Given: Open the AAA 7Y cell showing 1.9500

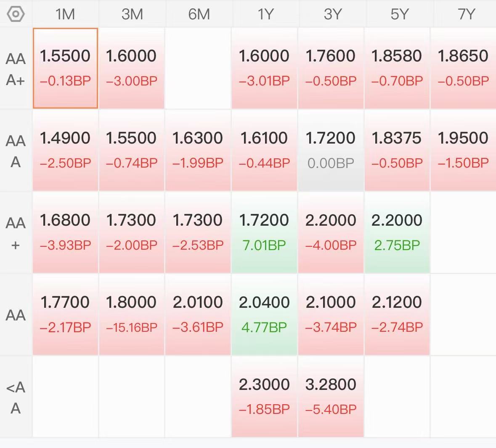Looking at the screenshot, I should click(463, 150).
